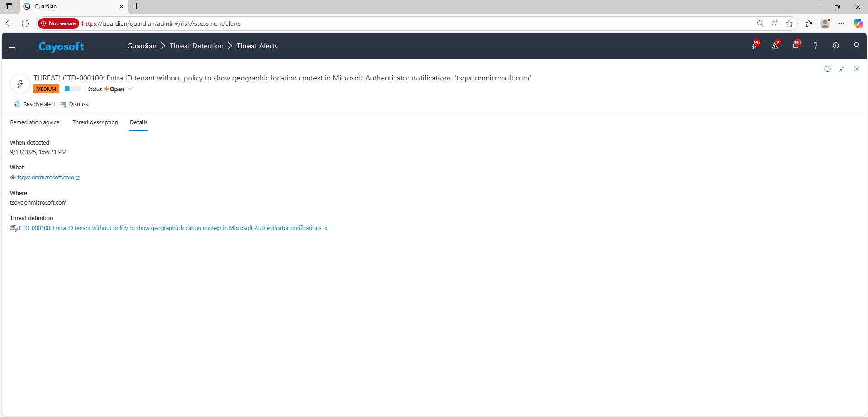Image resolution: width=868 pixels, height=417 pixels.
Task: Switch to the Threat description tab
Action: tap(95, 122)
